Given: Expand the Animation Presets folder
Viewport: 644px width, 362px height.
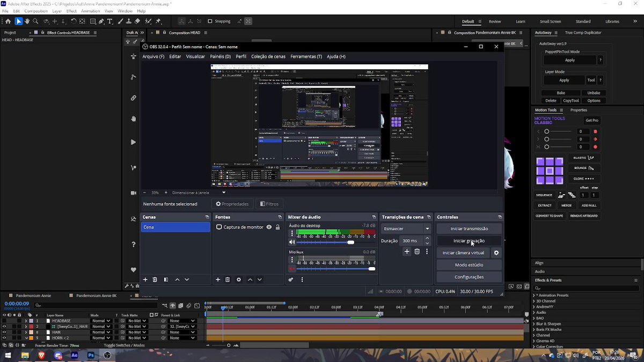Looking at the screenshot, I should pos(534,295).
